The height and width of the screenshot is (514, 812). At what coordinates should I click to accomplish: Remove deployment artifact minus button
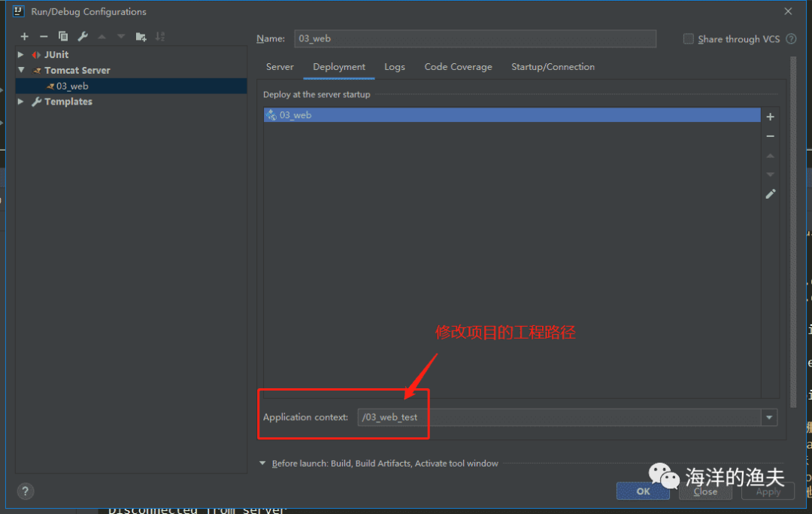tap(770, 136)
